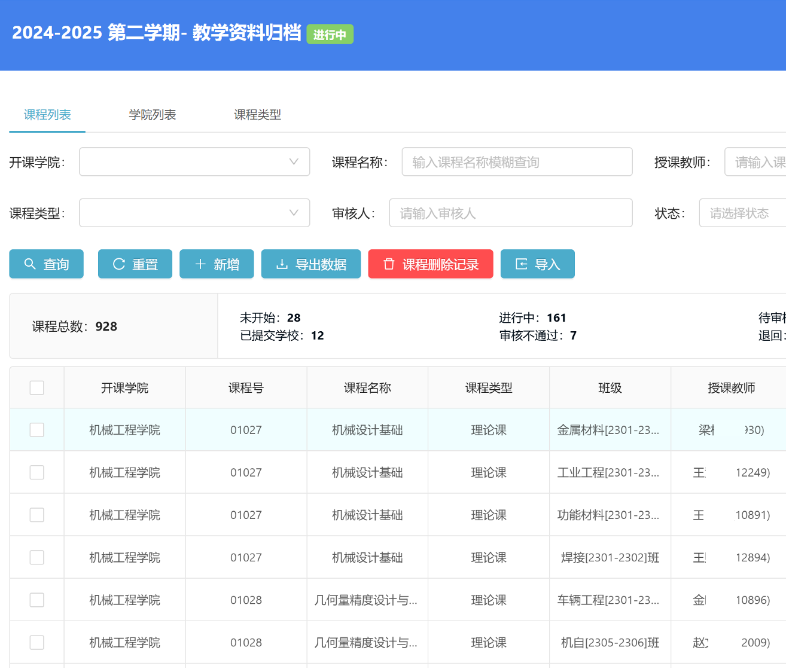Click the 进行中 status badge in header
786x672 pixels.
pyautogui.click(x=330, y=35)
